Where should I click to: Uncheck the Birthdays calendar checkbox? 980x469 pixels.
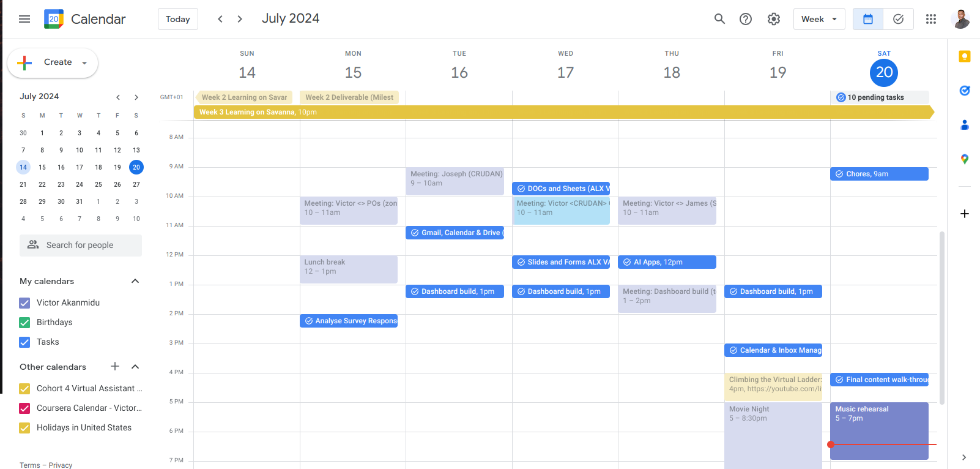click(24, 323)
